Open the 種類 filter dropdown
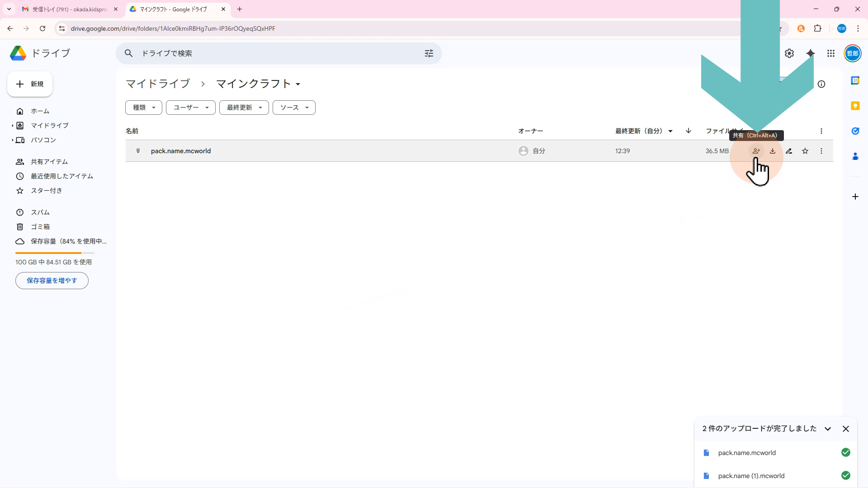Image resolution: width=868 pixels, height=488 pixels. [144, 108]
